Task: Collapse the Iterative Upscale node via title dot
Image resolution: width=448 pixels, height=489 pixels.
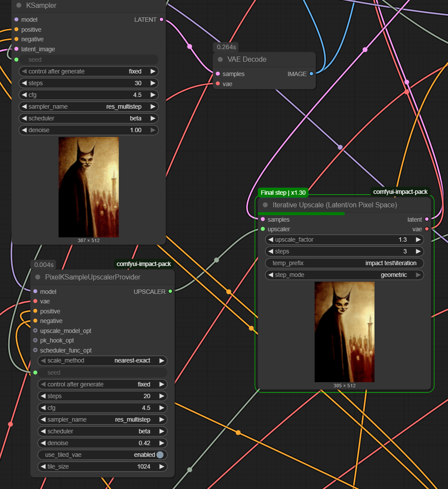Action: click(x=265, y=205)
